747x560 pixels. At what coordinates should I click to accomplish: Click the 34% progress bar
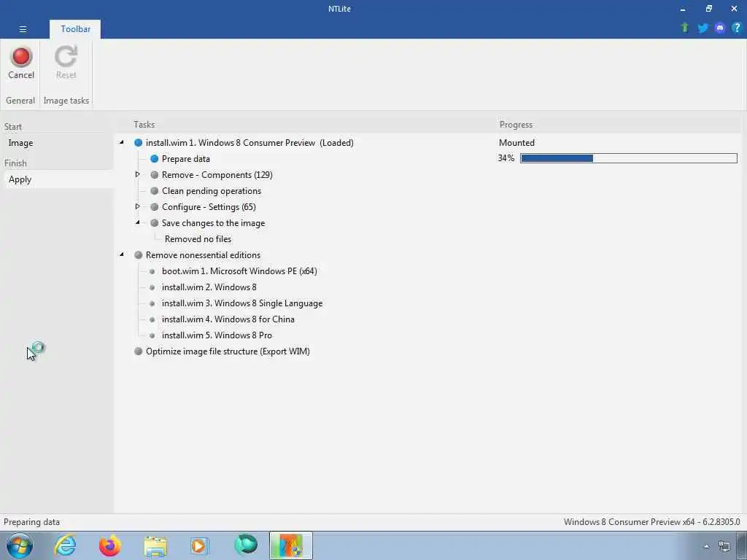coord(628,158)
